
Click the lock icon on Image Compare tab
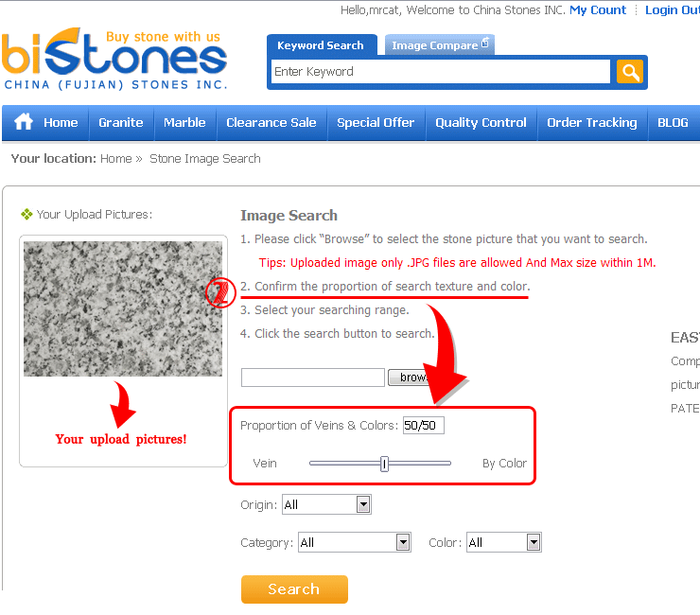pos(485,43)
